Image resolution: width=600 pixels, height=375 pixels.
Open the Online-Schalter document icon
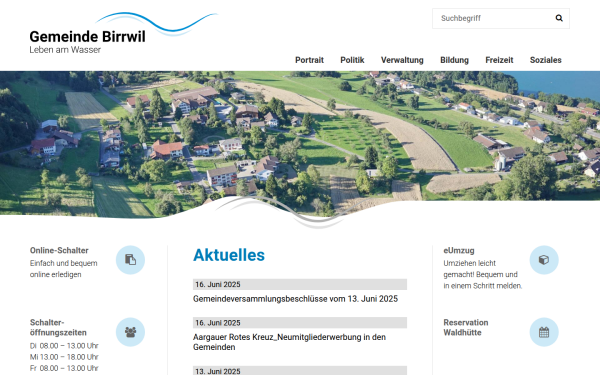[x=130, y=260]
